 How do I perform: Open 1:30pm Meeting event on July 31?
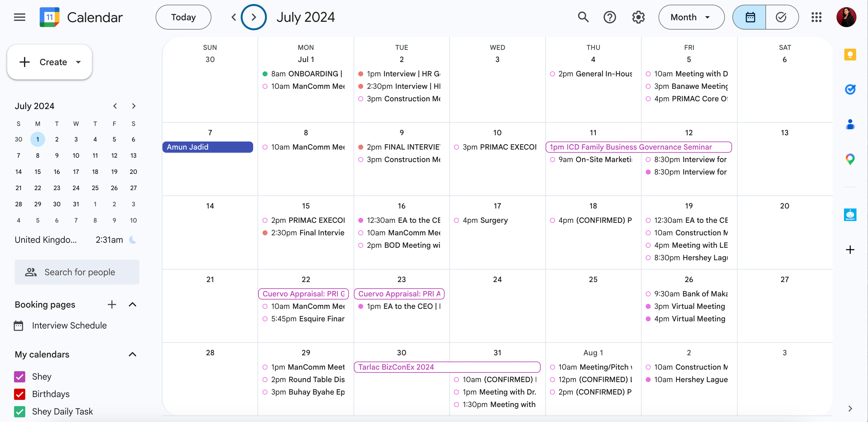point(495,405)
